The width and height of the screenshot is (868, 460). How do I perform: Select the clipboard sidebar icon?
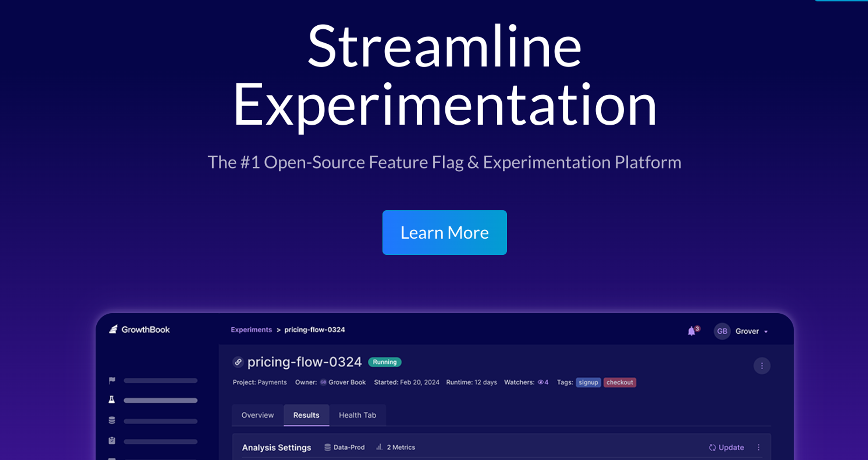(x=112, y=441)
